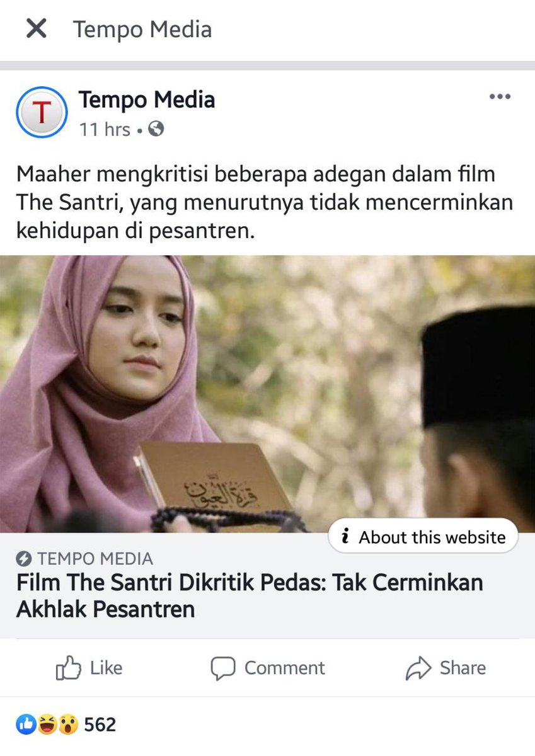This screenshot has height=756, width=535.
Task: Click the info icon beside About this website
Action: 345,537
